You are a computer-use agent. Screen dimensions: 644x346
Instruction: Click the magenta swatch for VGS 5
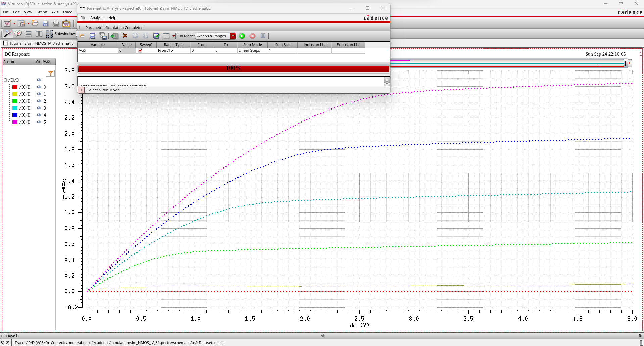pyautogui.click(x=15, y=122)
